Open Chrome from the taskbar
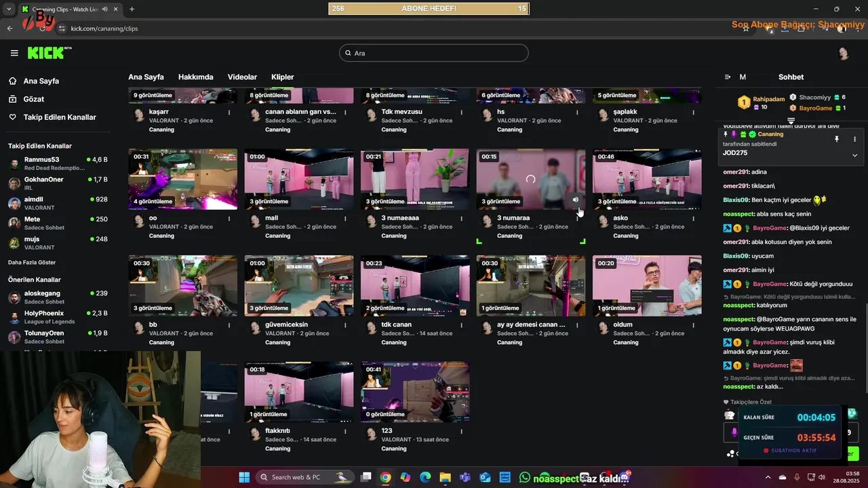 [385, 477]
